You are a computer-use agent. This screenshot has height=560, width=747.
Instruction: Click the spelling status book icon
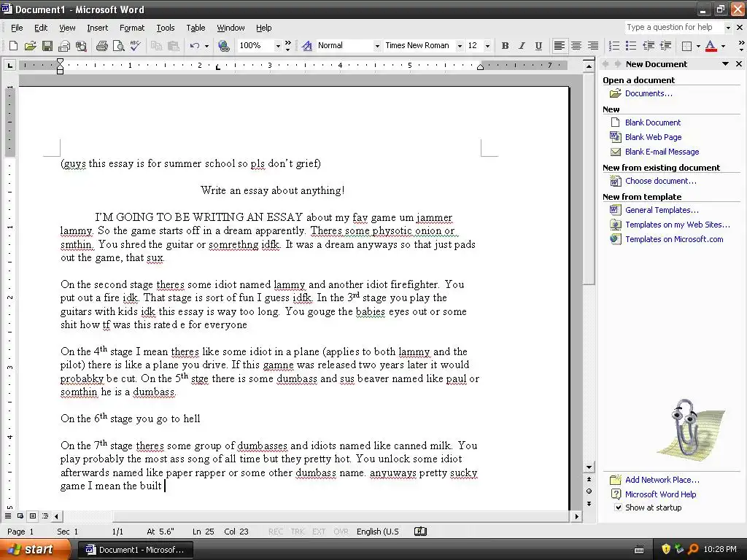[421, 532]
